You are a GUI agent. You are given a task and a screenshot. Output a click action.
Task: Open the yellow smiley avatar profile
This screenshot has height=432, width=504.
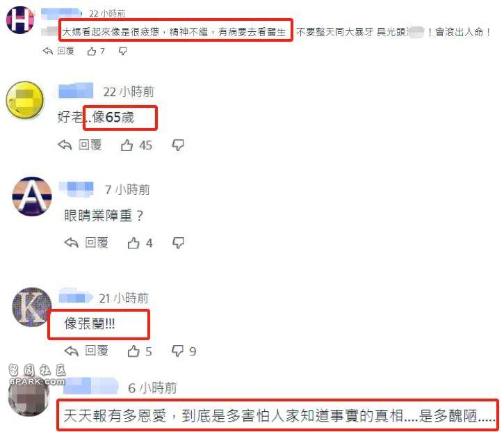[x=25, y=100]
